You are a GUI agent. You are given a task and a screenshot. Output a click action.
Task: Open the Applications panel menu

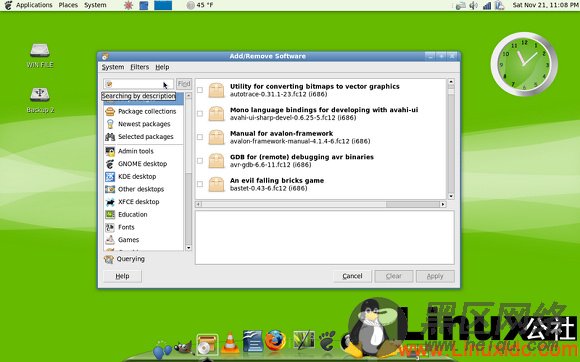34,5
